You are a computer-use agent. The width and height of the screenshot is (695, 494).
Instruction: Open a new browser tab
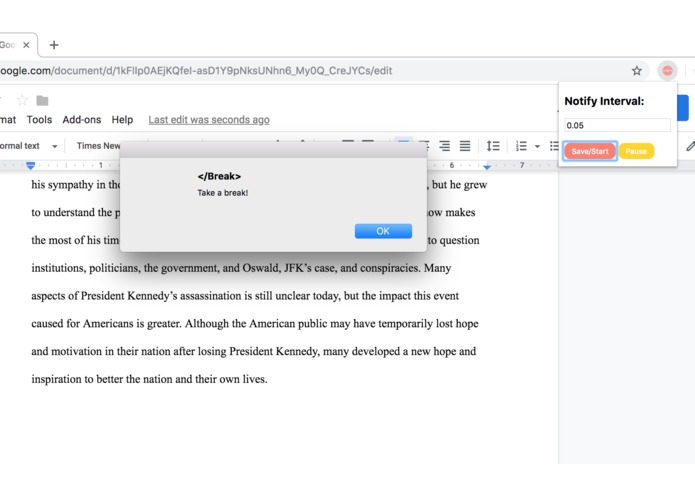pyautogui.click(x=54, y=45)
